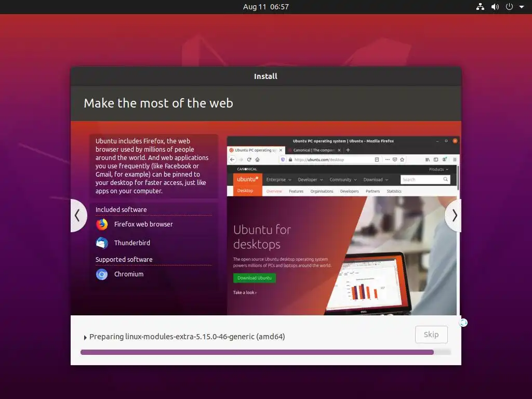
Task: Open the Aug 11 06:57 clock menu
Action: click(265, 7)
